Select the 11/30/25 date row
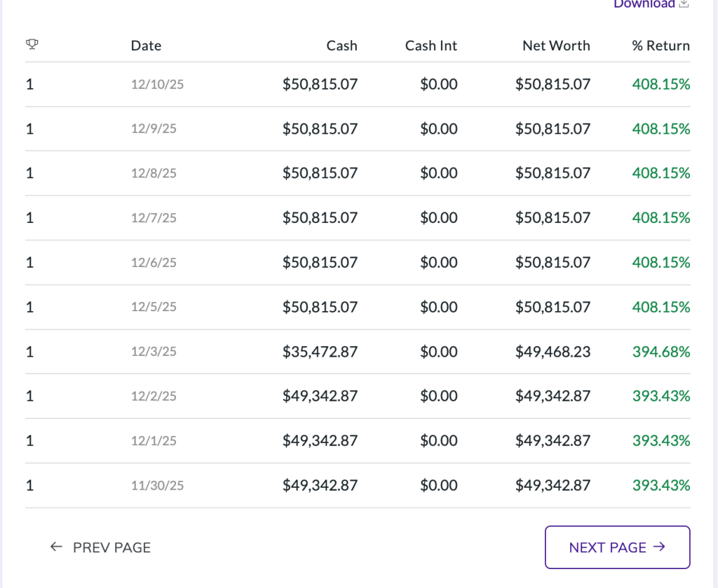The height and width of the screenshot is (588, 718). 157,486
